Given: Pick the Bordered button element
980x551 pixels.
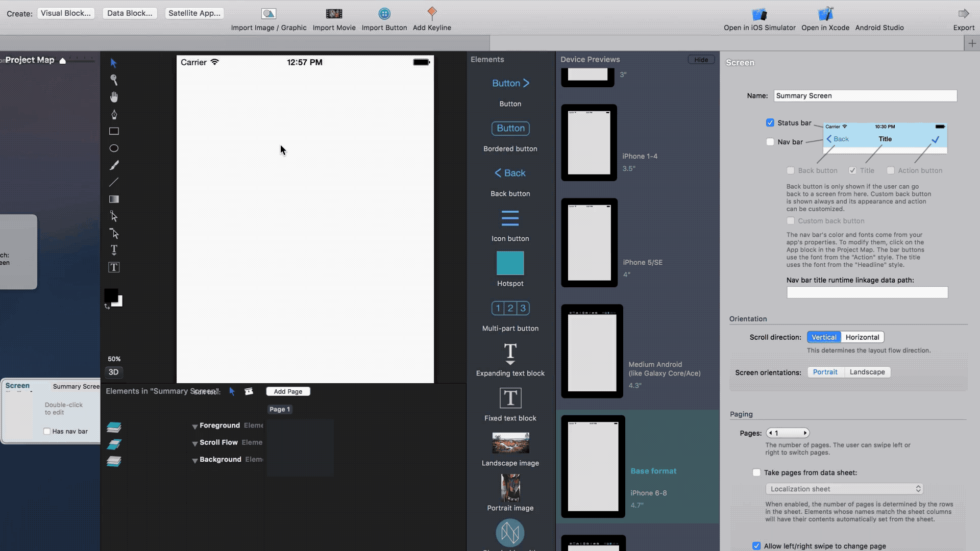Looking at the screenshot, I should pos(510,129).
